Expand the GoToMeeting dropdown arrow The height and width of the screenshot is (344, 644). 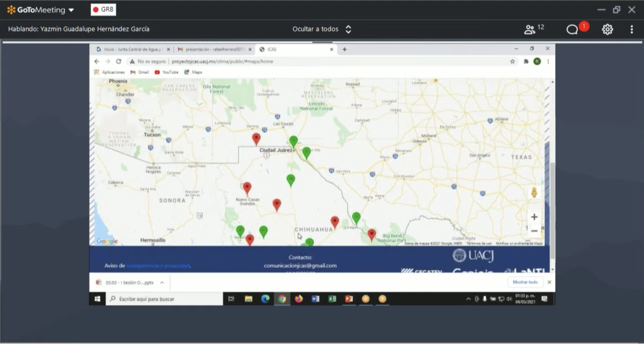click(x=71, y=10)
